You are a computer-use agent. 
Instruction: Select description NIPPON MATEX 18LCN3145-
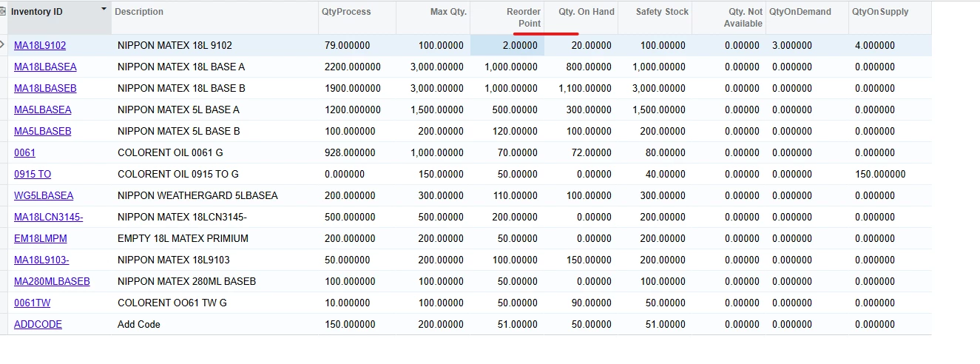[182, 217]
